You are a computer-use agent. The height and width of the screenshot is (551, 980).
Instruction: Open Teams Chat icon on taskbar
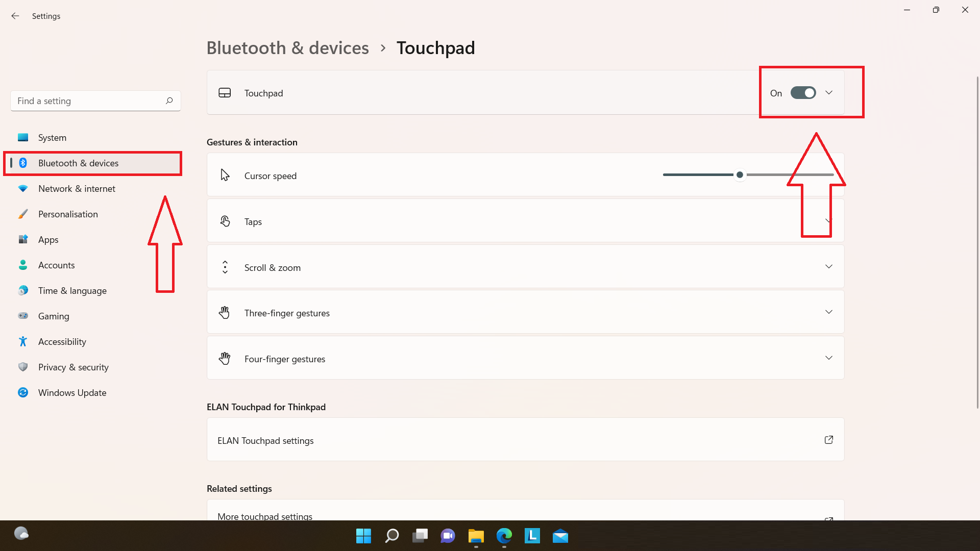(448, 536)
